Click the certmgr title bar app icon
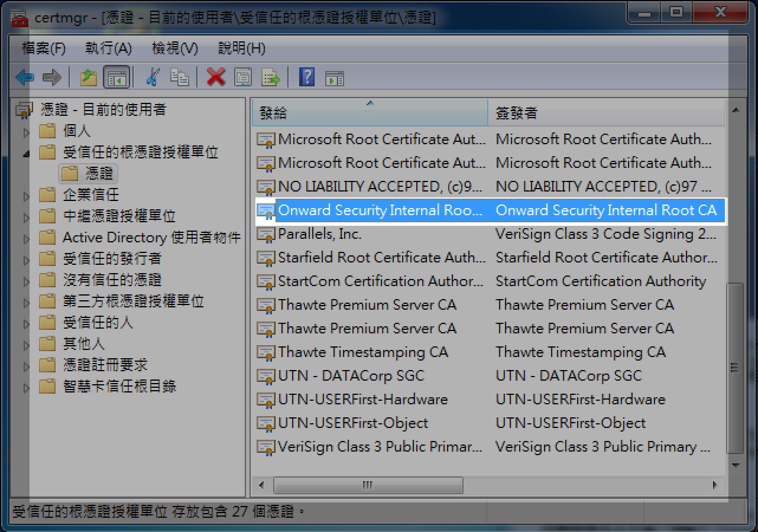Screen dimensions: 758x532 point(20,17)
